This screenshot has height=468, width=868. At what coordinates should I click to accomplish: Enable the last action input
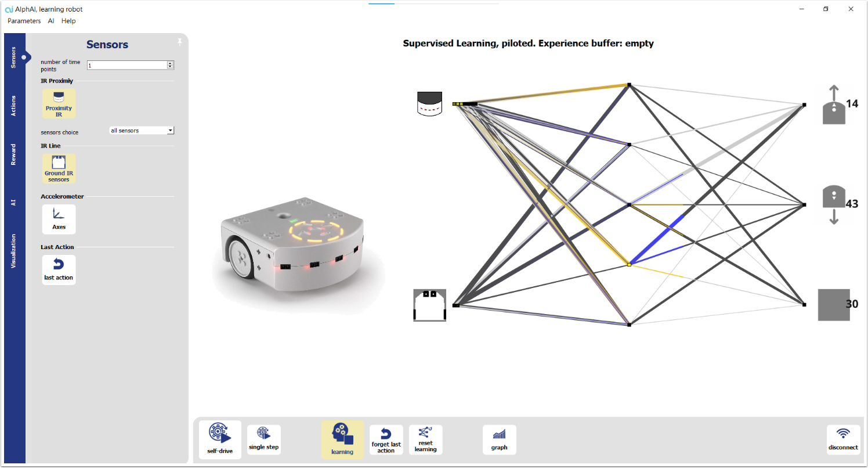click(59, 269)
